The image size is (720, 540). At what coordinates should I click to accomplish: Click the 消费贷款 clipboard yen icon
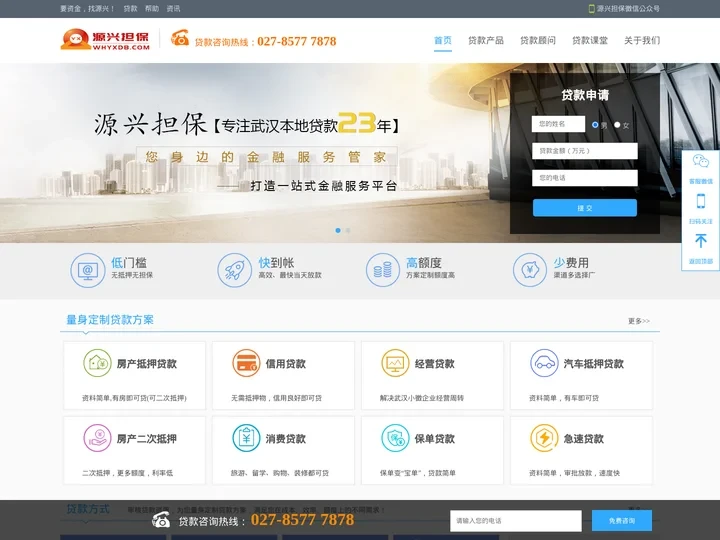click(x=246, y=438)
